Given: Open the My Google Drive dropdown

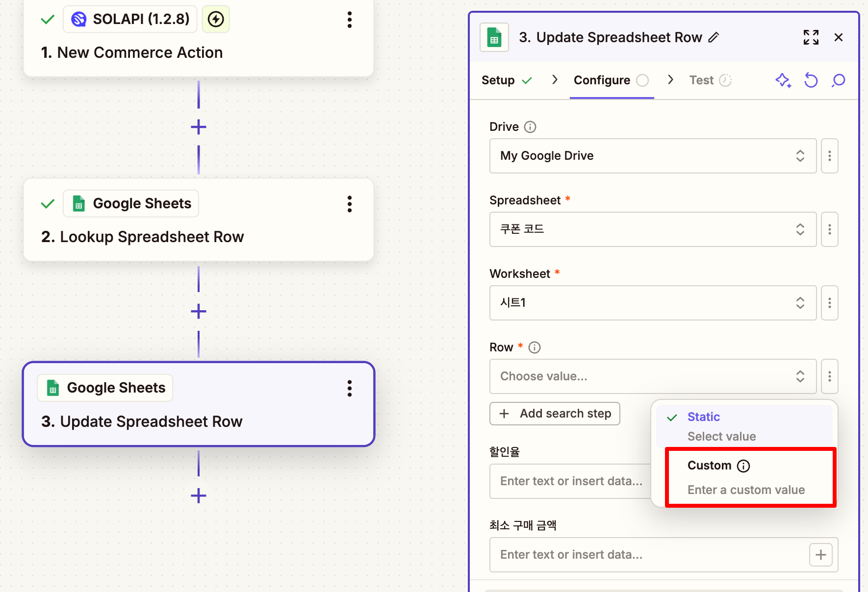Looking at the screenshot, I should pos(653,156).
